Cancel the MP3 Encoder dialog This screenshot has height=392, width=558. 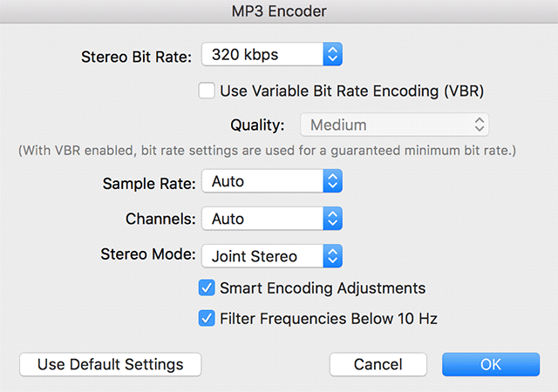378,364
